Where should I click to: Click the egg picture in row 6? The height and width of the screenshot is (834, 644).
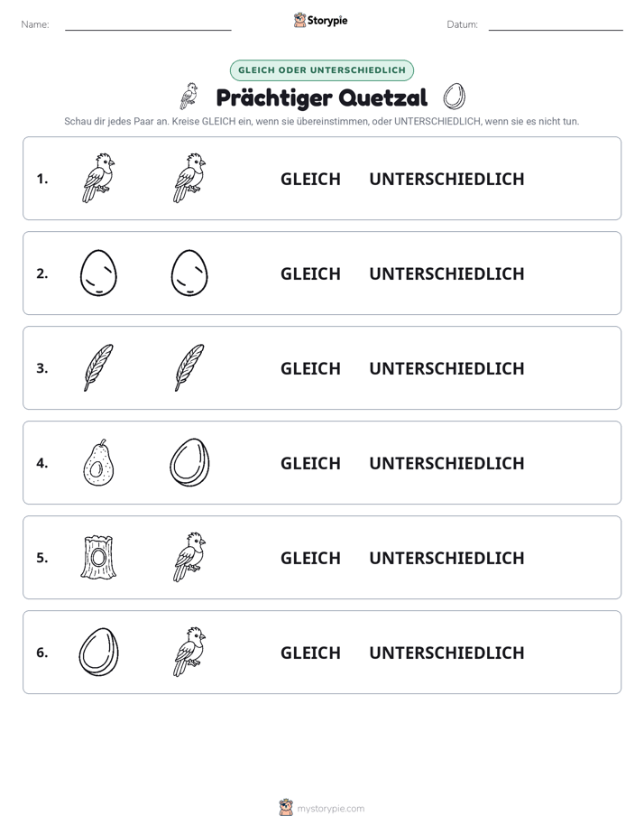coord(99,652)
